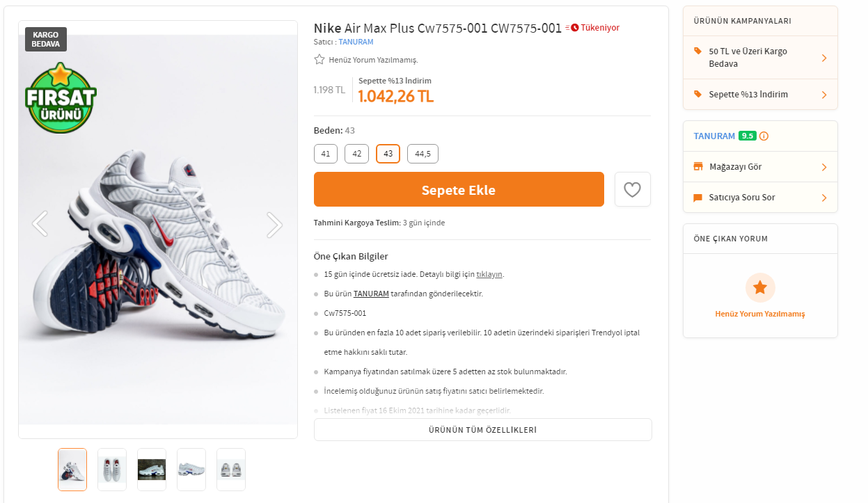Open Satıcıya Soru Sor chevron
This screenshot has width=868, height=503.
[824, 198]
